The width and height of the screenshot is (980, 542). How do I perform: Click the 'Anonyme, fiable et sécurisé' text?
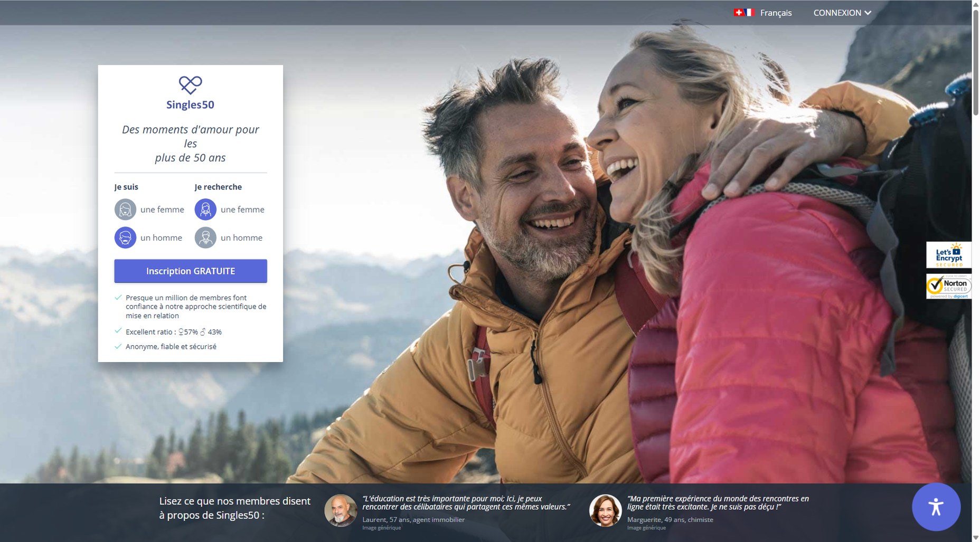pos(171,347)
